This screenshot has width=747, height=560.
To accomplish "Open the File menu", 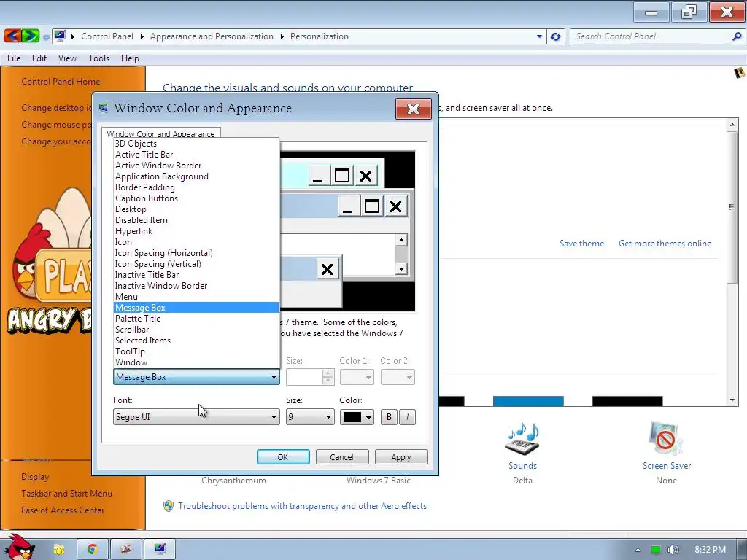I will [x=14, y=58].
